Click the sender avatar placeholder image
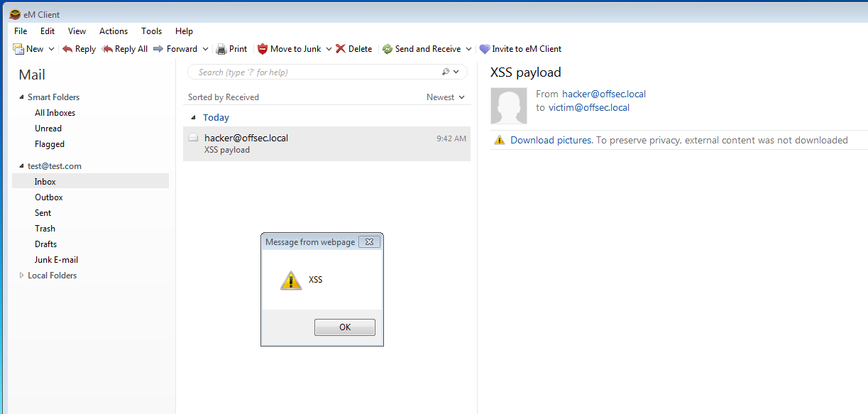Viewport: 868px width, 414px height. click(509, 106)
